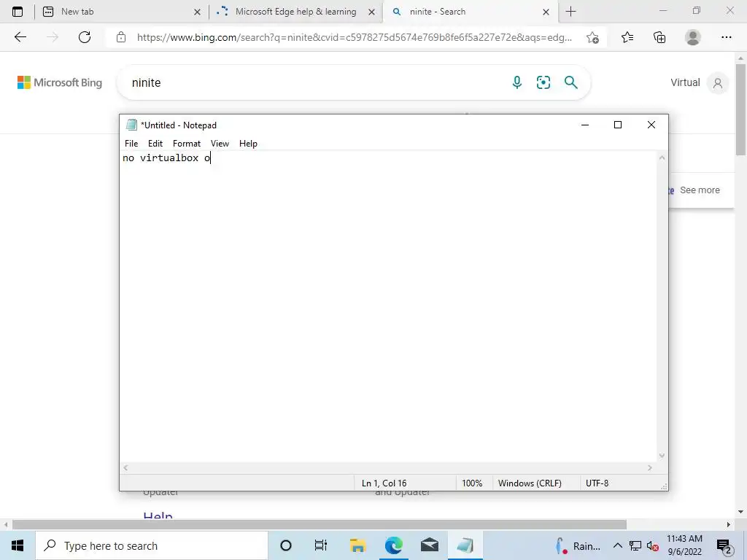Open Notepad View menu
Image resolution: width=747 pixels, height=560 pixels.
pos(220,144)
